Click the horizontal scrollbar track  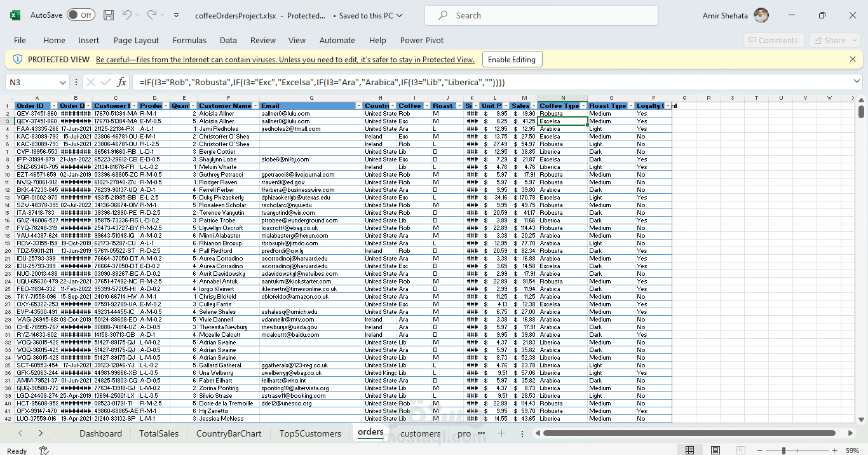(693, 433)
